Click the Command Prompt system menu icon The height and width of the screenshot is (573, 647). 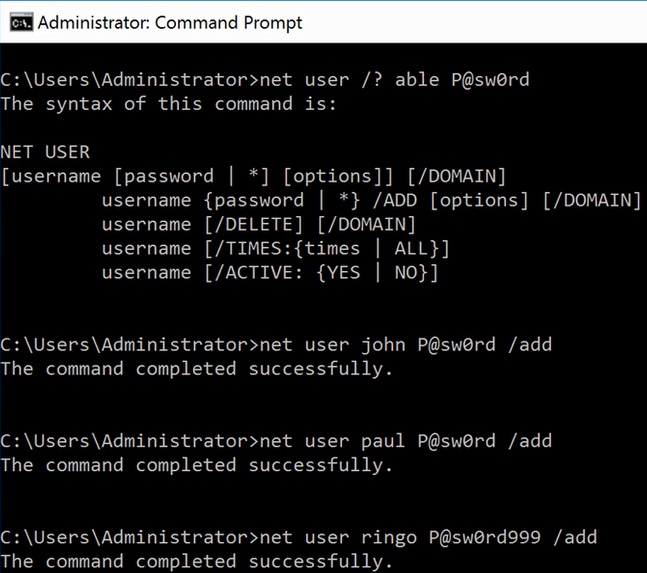coord(19,21)
